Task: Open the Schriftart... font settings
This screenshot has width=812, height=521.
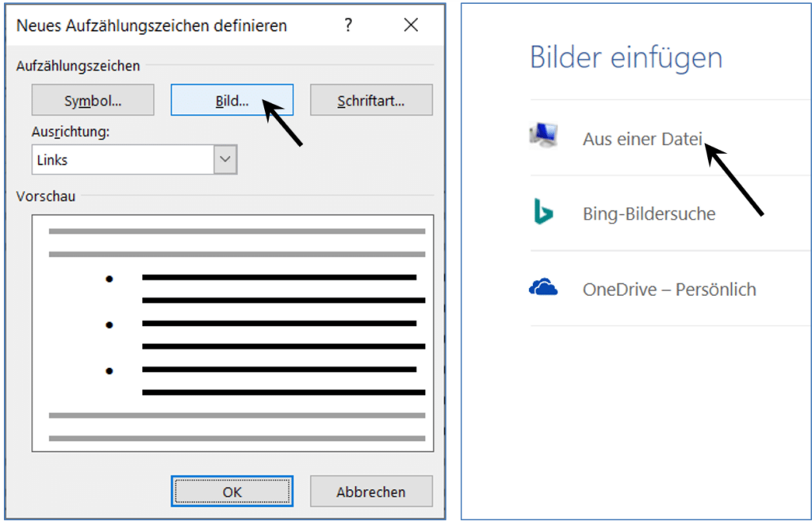Action: (x=371, y=101)
